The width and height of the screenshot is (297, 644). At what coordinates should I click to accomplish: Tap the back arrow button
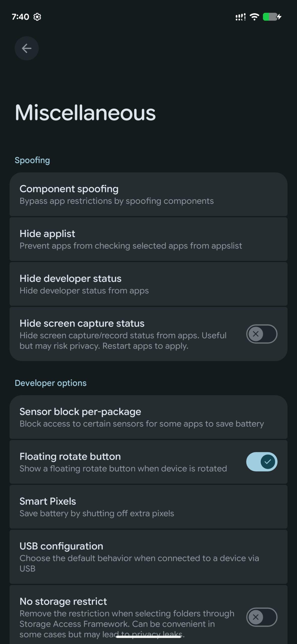pos(27,48)
